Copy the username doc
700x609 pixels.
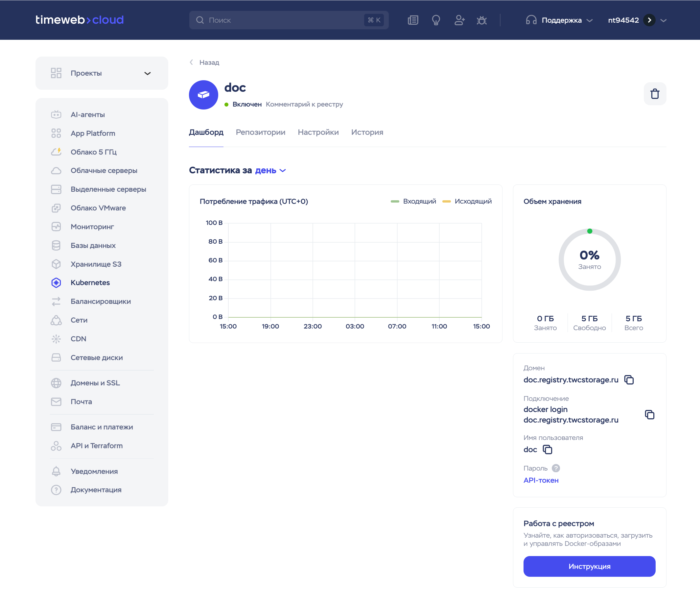click(547, 449)
